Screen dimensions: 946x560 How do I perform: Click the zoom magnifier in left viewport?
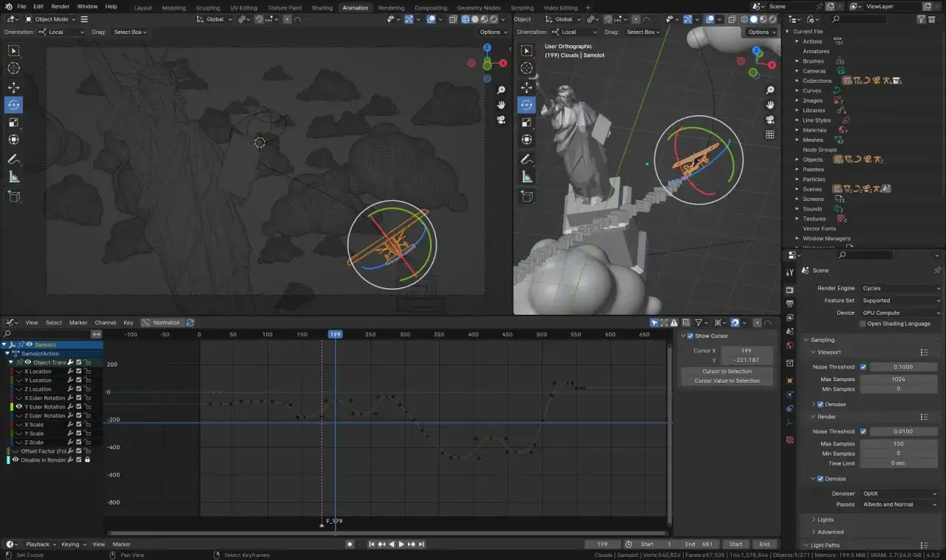point(501,90)
